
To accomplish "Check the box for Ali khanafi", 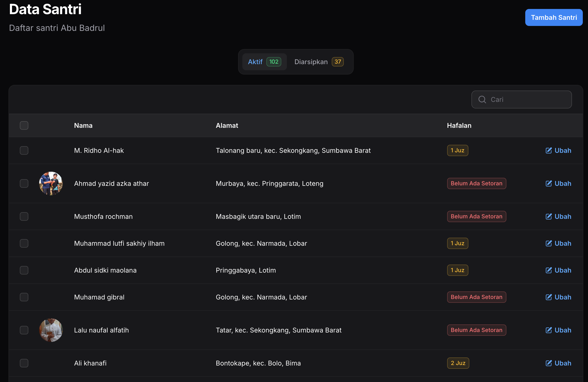I will tap(24, 363).
